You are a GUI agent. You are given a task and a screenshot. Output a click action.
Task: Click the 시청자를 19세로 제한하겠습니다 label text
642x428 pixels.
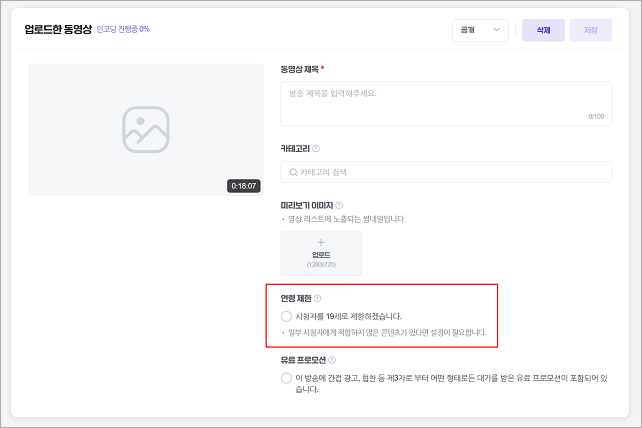(348, 316)
